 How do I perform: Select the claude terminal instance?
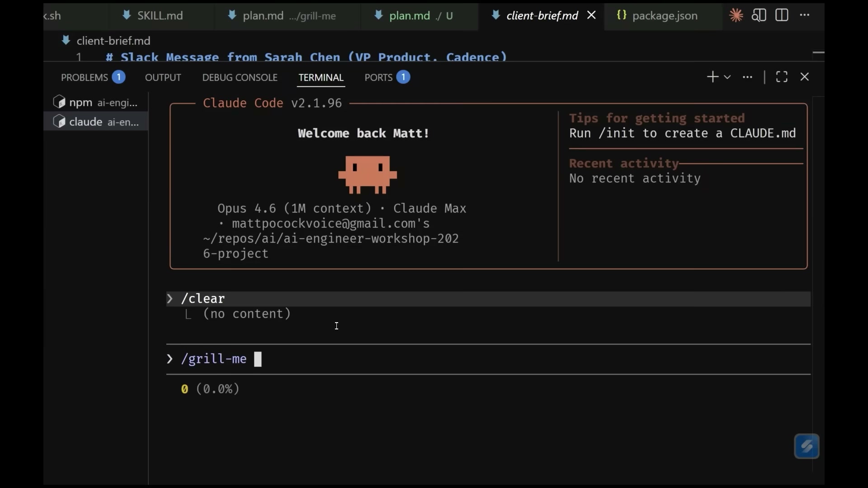coord(96,122)
